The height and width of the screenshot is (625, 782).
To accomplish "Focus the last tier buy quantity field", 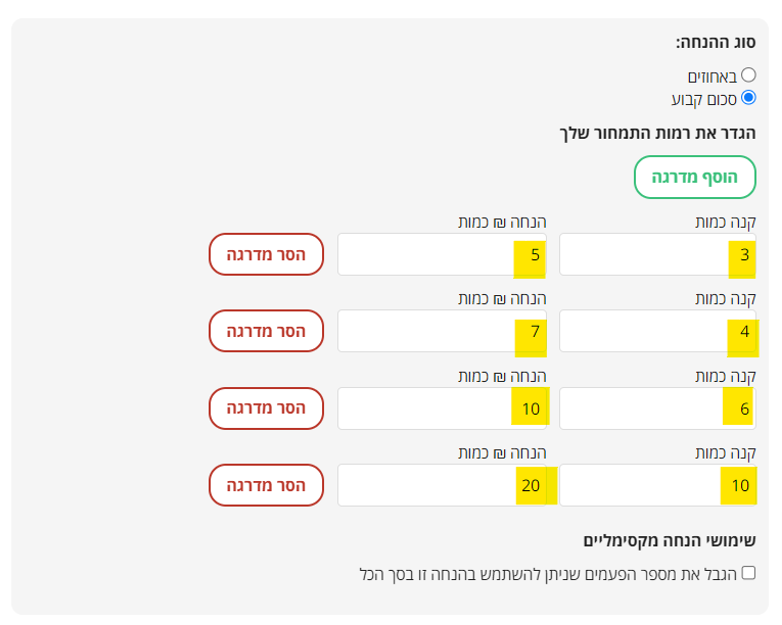I will click(x=658, y=485).
